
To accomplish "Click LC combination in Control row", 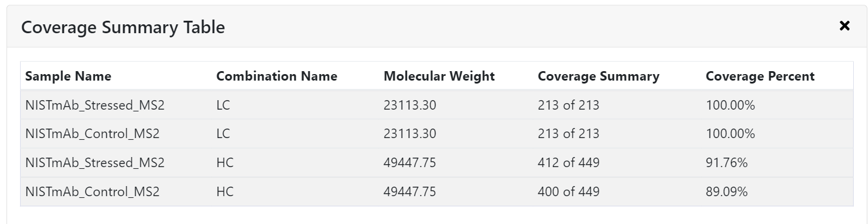I will [x=223, y=134].
